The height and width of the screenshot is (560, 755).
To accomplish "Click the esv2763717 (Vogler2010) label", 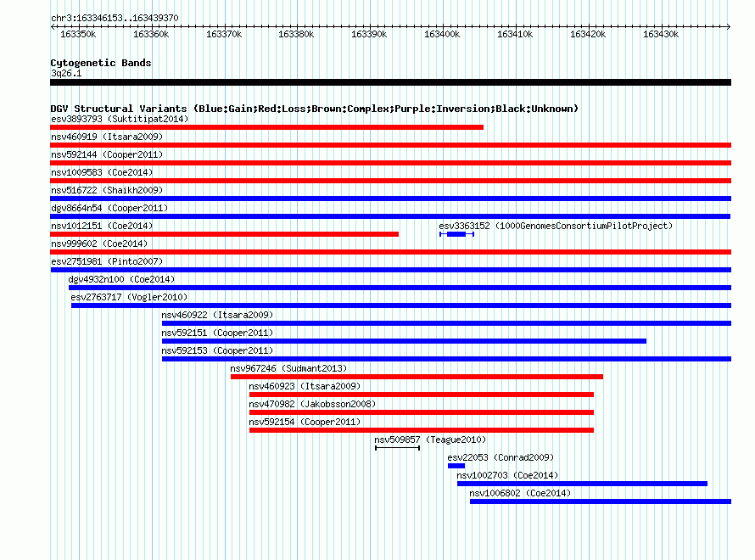I will pyautogui.click(x=129, y=297).
